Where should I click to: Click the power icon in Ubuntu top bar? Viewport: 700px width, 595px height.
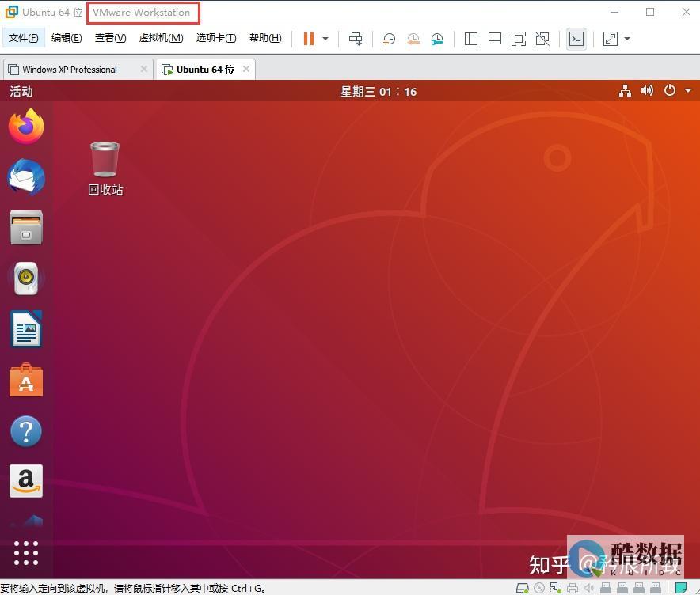pyautogui.click(x=670, y=90)
